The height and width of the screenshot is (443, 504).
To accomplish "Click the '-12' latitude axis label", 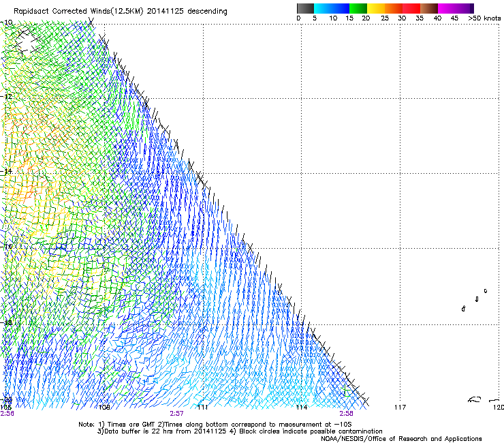I will [x=6, y=97].
